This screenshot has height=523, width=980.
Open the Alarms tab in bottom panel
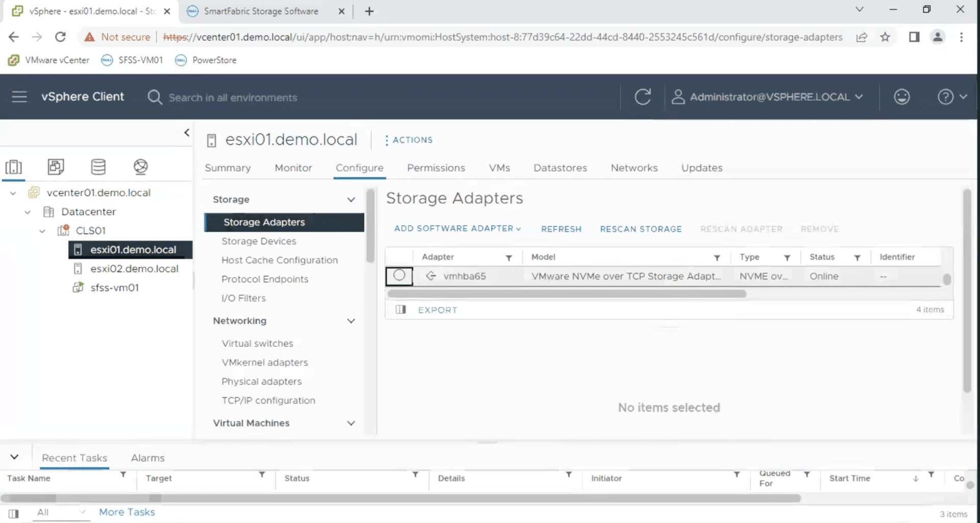tap(148, 458)
